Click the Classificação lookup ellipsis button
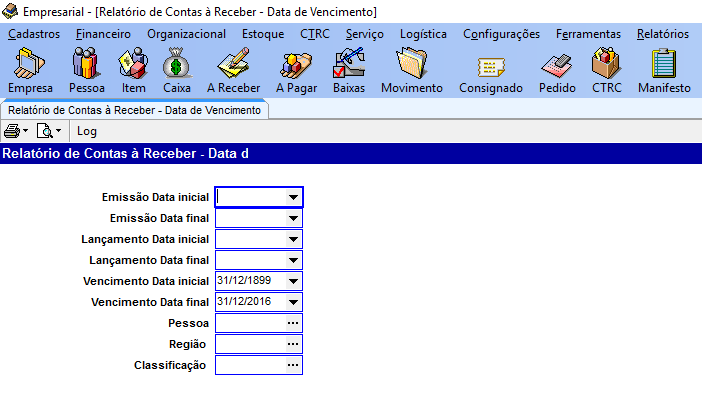The height and width of the screenshot is (411, 702). 292,365
